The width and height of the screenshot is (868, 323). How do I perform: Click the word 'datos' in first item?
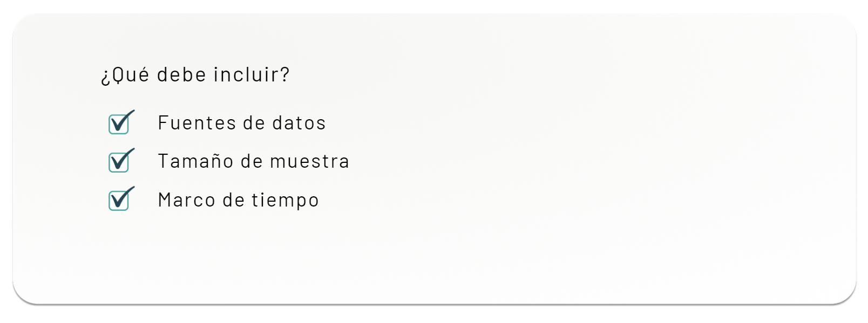(x=299, y=123)
